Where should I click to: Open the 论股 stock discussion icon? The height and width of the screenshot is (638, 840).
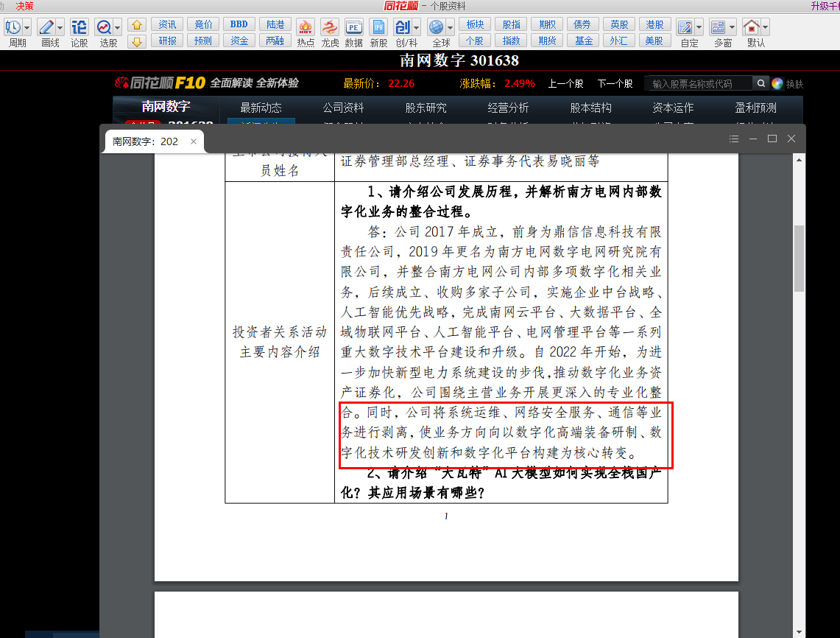click(x=80, y=27)
